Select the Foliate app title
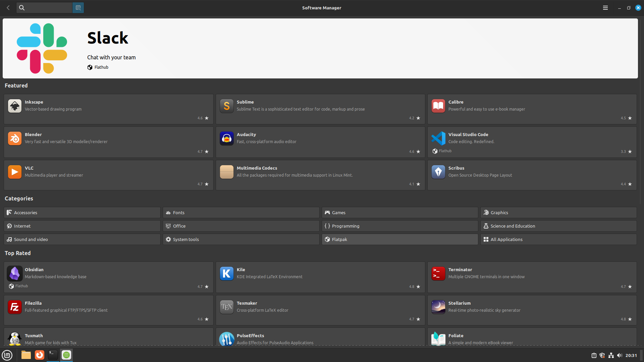Viewport: 644px width, 362px height. click(x=456, y=336)
